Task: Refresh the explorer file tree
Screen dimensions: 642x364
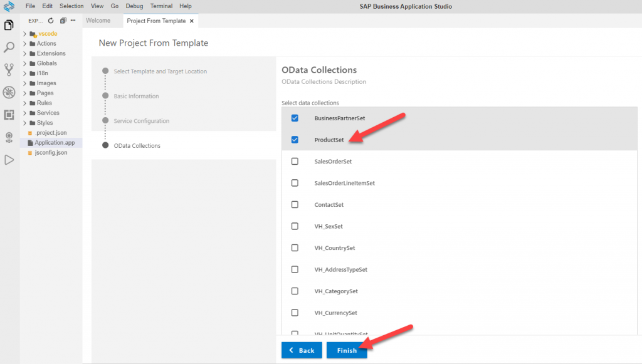Action: coord(51,21)
